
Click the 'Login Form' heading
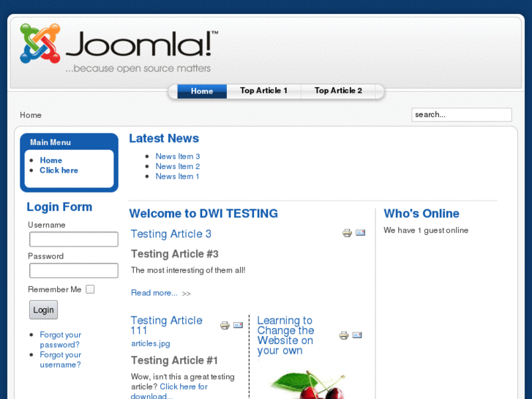[59, 206]
